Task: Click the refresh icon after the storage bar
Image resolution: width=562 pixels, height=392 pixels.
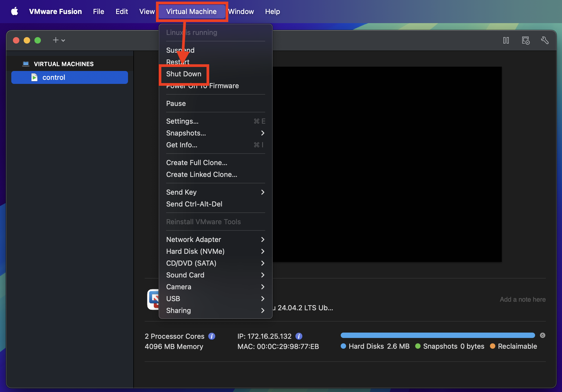Action: point(543,335)
